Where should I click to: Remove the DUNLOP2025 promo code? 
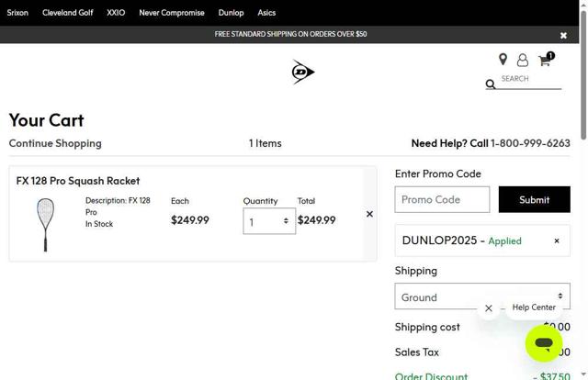tap(556, 240)
